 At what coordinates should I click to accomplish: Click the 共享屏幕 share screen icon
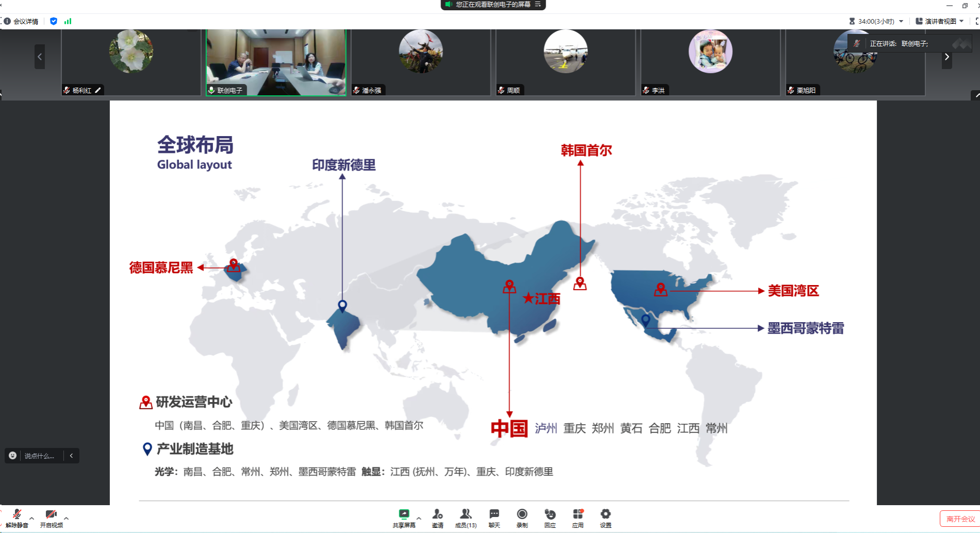(x=404, y=518)
